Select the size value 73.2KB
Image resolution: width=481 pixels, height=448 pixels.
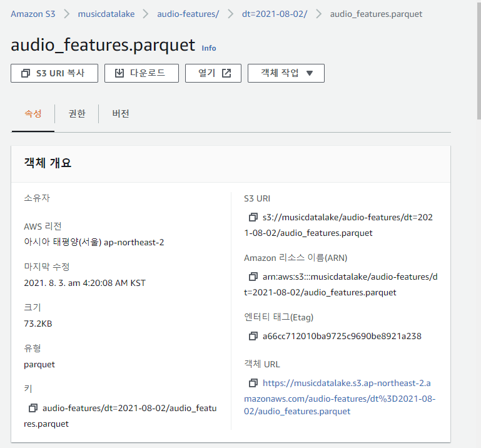38,323
